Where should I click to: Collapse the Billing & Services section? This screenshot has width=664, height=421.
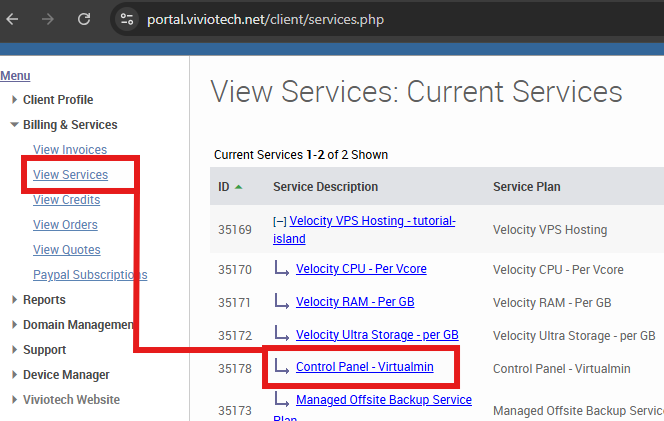click(x=70, y=125)
